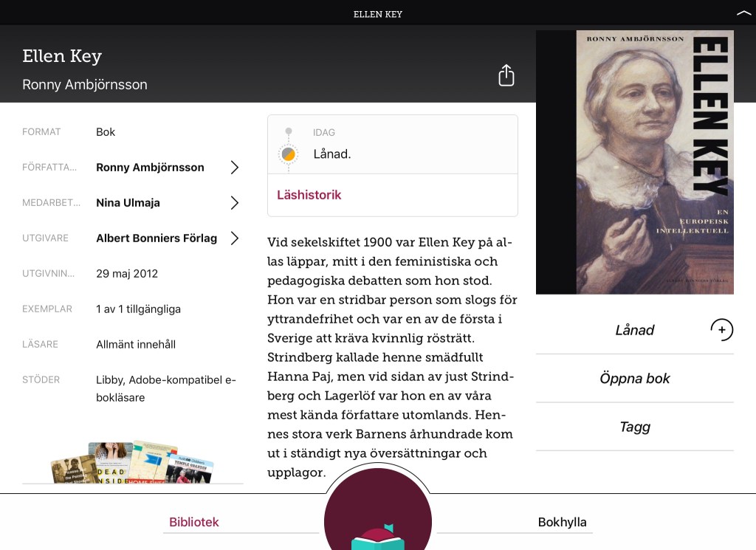The image size is (756, 550).
Task: Select publisher Albert Bonniers Förlag
Action: coord(157,238)
